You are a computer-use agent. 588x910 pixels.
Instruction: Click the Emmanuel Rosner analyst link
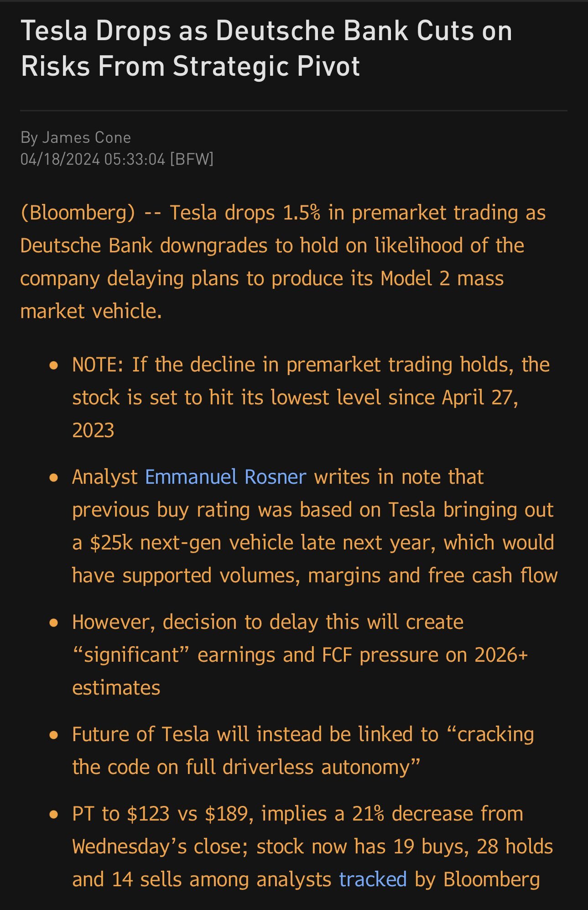tap(225, 477)
